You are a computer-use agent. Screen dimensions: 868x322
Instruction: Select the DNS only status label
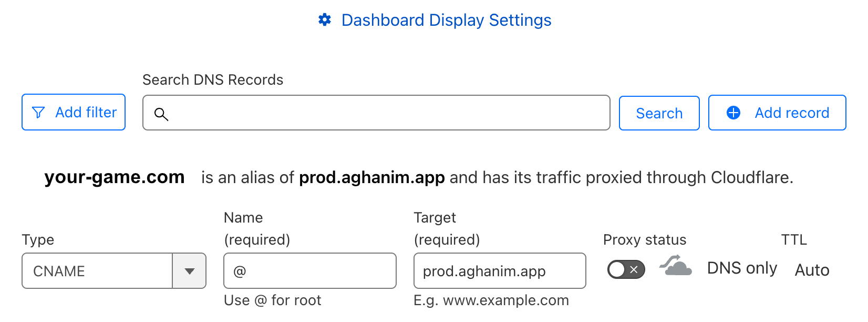(x=742, y=268)
